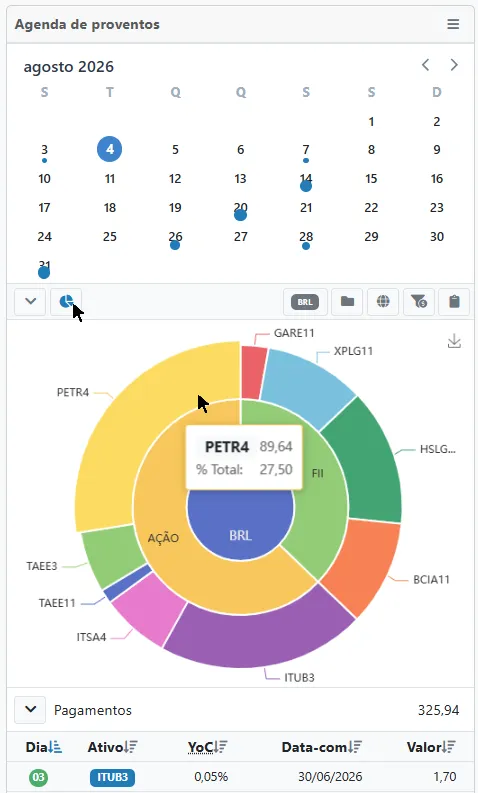The image size is (478, 793).
Task: Collapse the calendar with chevron button
Action: (30, 302)
